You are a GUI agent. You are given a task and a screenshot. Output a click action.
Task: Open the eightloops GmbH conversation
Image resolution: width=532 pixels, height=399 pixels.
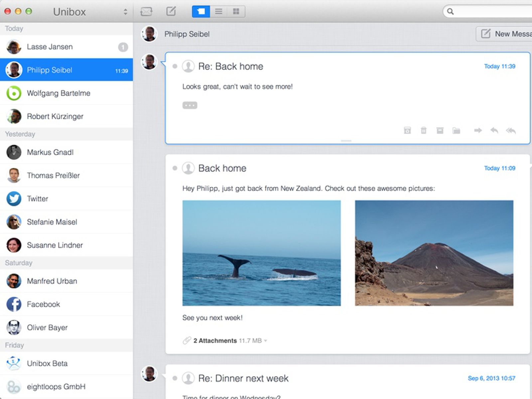pos(66,387)
